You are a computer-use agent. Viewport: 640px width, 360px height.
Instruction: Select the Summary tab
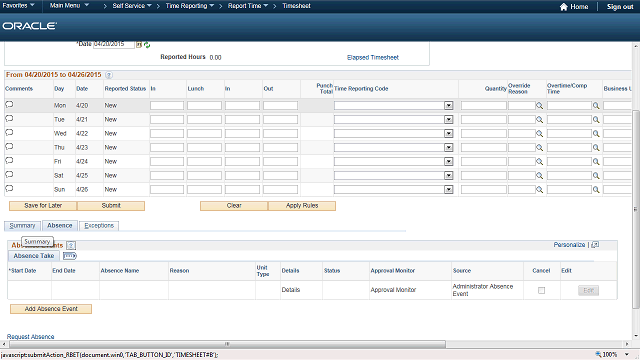[22, 226]
